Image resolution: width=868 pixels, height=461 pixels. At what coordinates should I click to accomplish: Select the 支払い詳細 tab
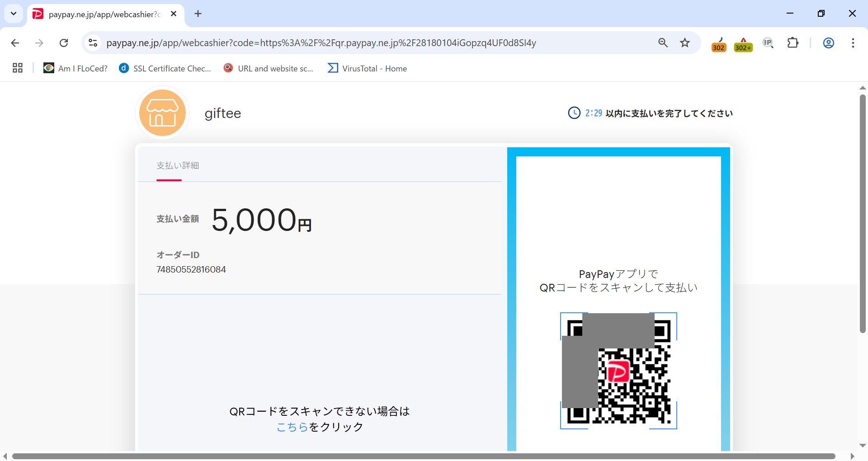[x=178, y=166]
